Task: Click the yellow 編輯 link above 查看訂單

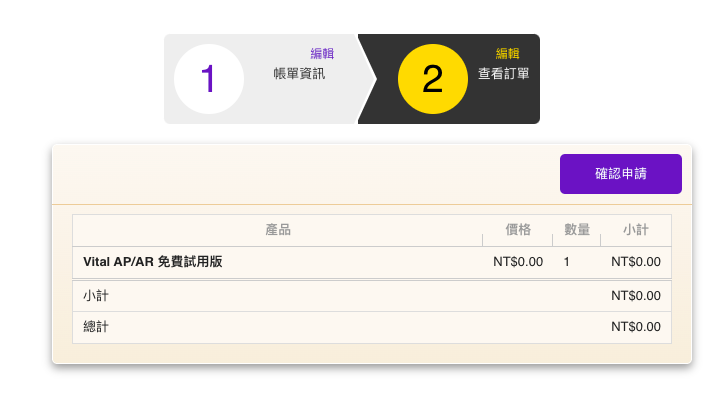Action: pyautogui.click(x=508, y=54)
